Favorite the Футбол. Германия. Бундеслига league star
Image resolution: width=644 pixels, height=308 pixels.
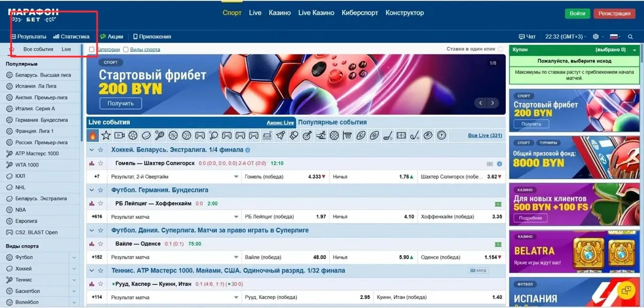point(101,190)
